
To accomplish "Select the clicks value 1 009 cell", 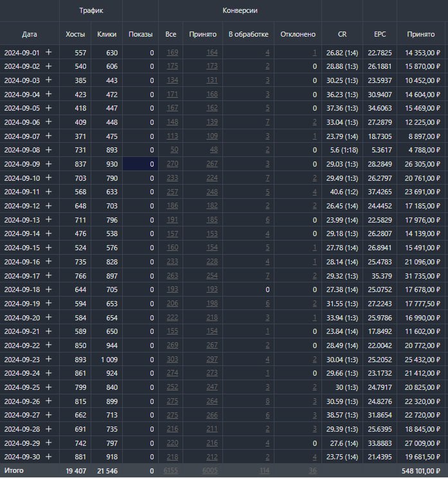I will point(109,360).
